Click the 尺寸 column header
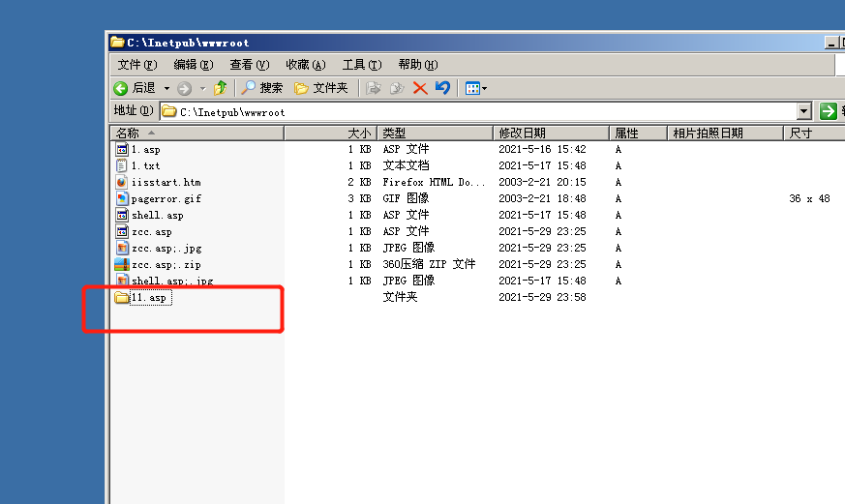Image resolution: width=845 pixels, height=504 pixels. 814,133
